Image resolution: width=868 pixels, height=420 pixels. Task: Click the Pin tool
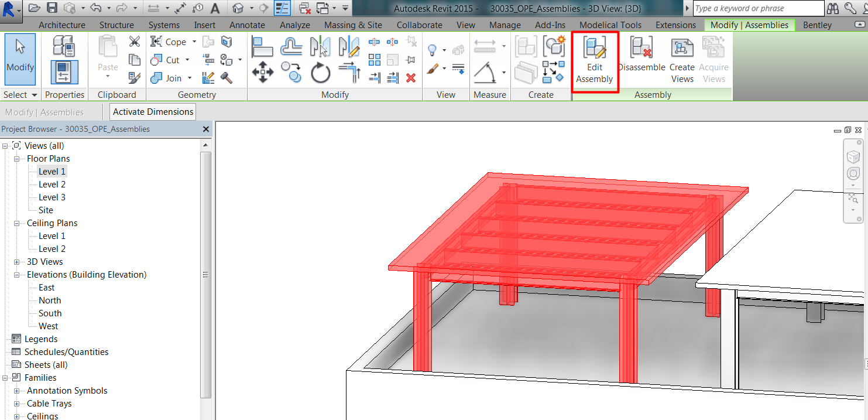pyautogui.click(x=411, y=60)
